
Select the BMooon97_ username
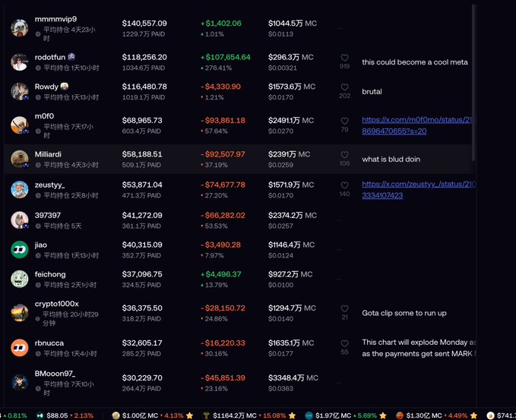[55, 374]
